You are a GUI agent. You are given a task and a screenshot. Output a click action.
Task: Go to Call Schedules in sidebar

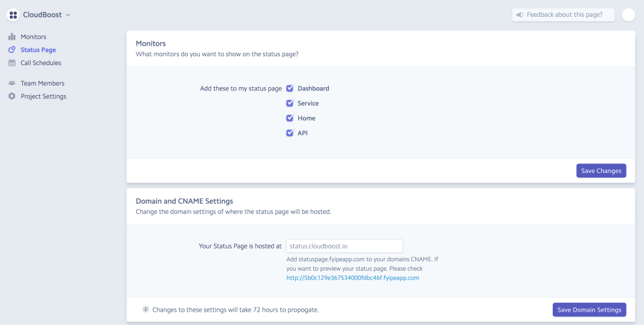[41, 63]
